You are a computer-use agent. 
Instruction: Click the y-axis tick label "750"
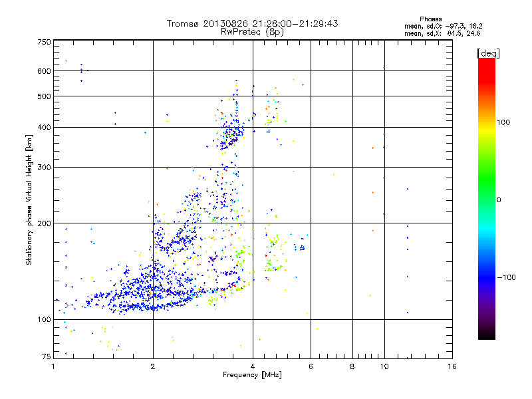click(45, 42)
